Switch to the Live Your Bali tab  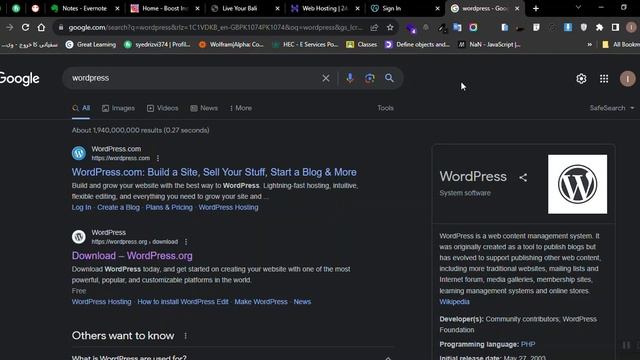click(245, 8)
